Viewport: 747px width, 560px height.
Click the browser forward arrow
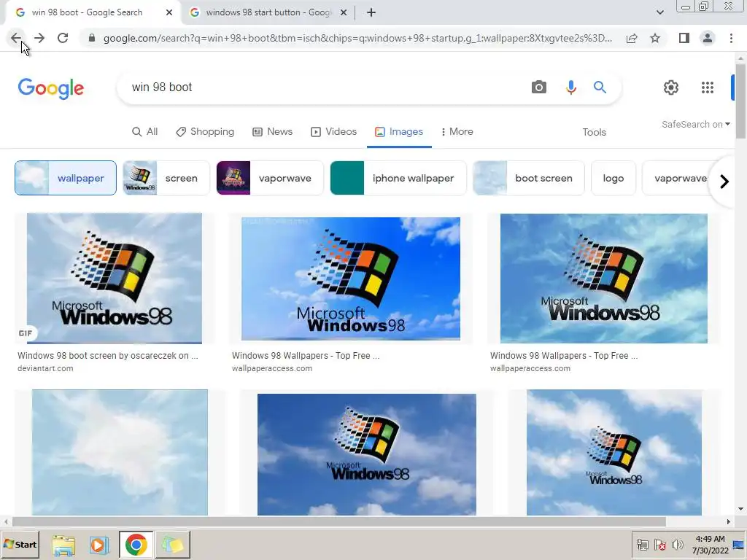[39, 38]
